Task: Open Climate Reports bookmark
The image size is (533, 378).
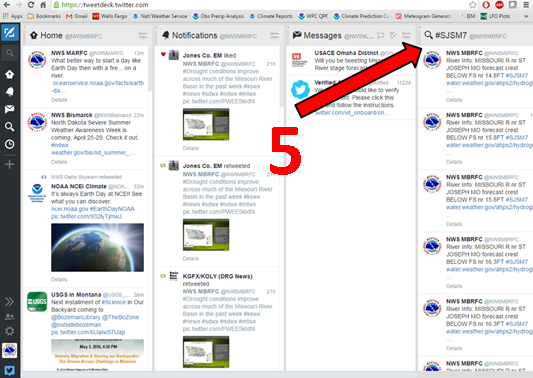Action: click(271, 16)
